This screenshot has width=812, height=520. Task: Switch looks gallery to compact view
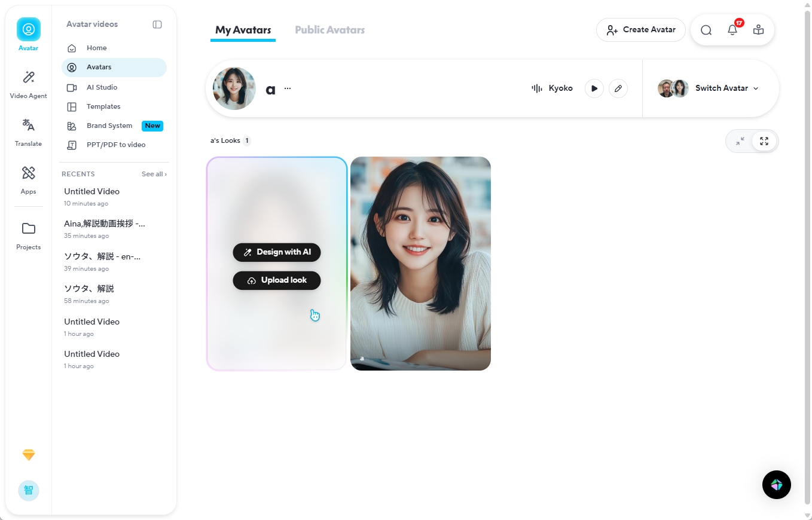coord(740,140)
